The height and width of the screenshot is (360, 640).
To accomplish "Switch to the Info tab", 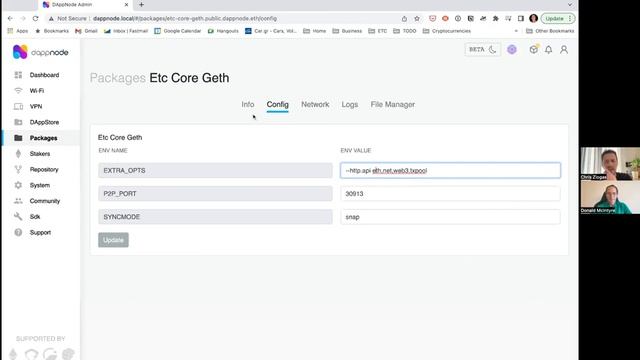I will click(248, 104).
